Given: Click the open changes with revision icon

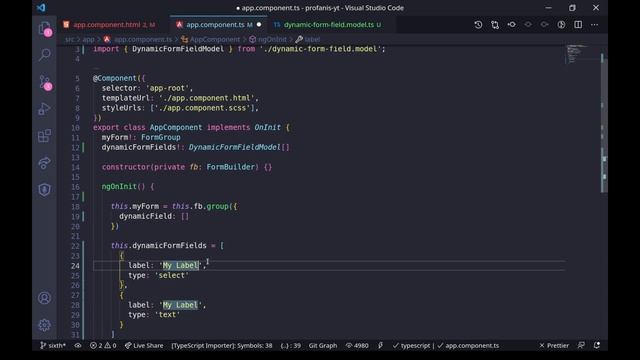Looking at the screenshot, I should [x=511, y=24].
